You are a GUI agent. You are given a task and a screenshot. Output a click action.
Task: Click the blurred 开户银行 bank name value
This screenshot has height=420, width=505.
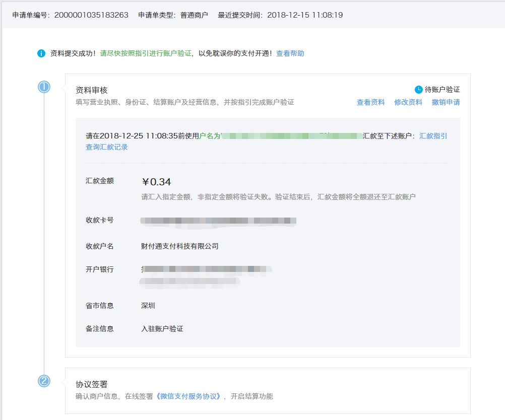click(x=206, y=276)
